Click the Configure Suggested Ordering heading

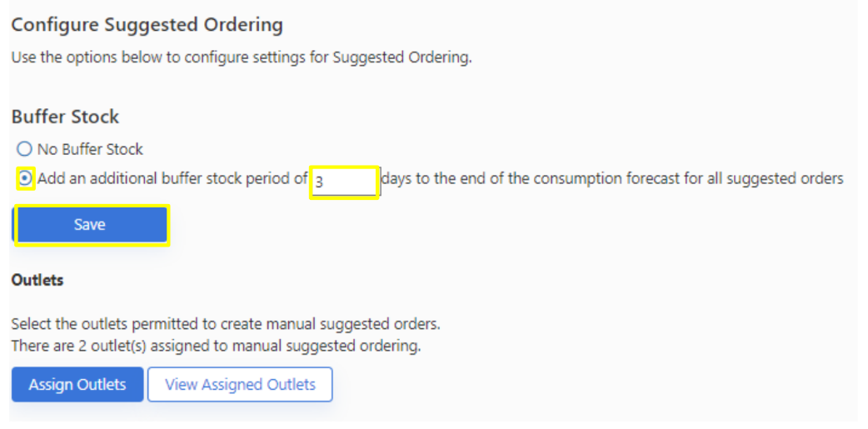[147, 25]
